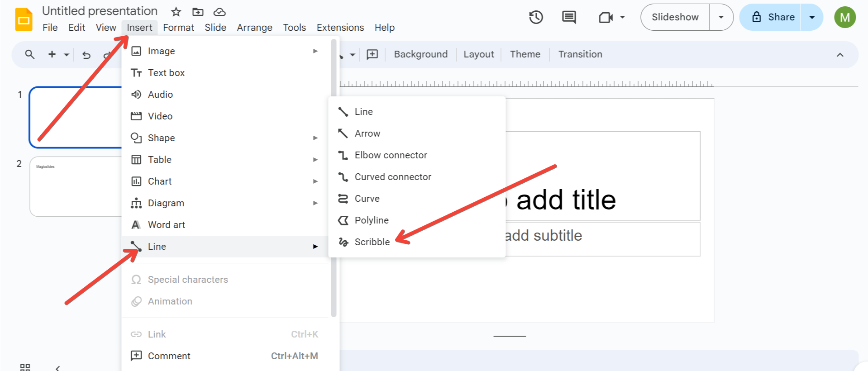
Task: Open the Shape submenu item
Action: point(162,138)
